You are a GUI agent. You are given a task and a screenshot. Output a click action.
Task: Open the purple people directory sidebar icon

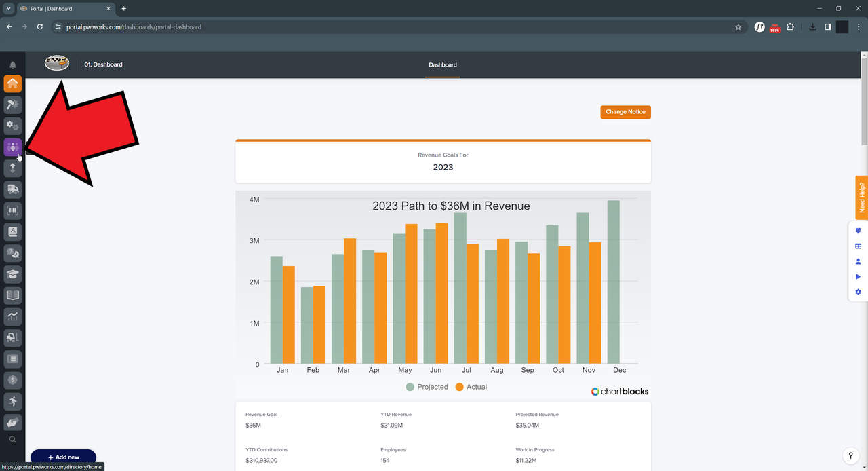coord(12,147)
